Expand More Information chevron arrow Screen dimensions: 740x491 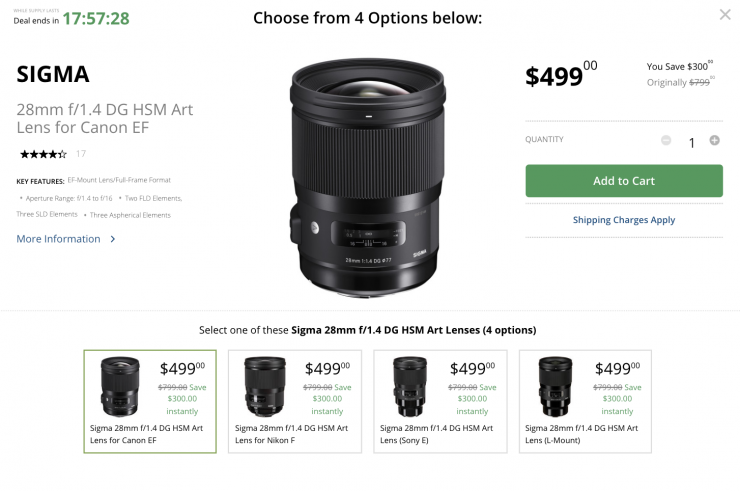tap(113, 239)
